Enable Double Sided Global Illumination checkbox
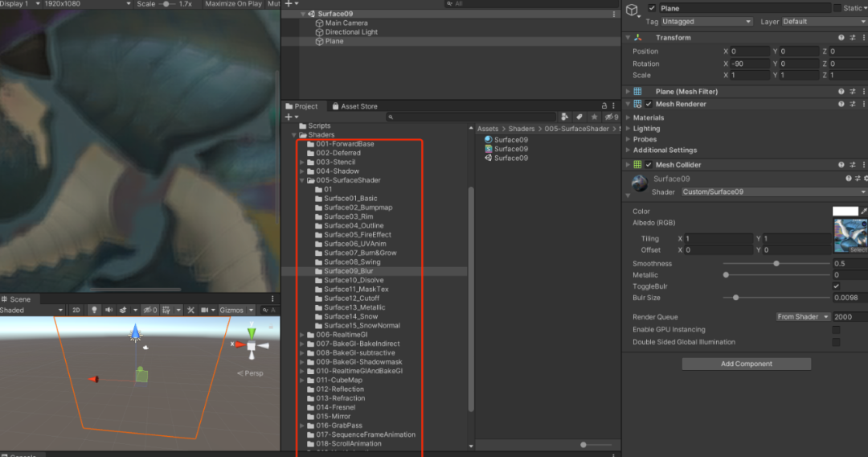This screenshot has width=868, height=457. (836, 342)
